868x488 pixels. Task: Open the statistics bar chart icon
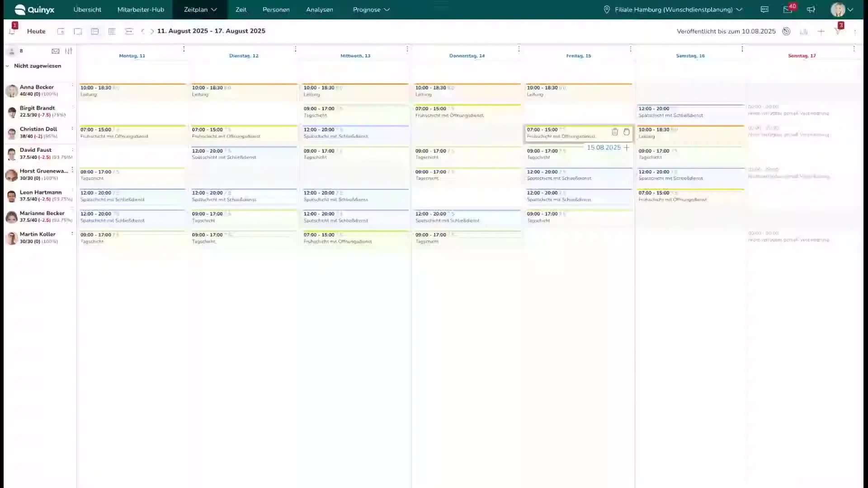click(x=803, y=32)
